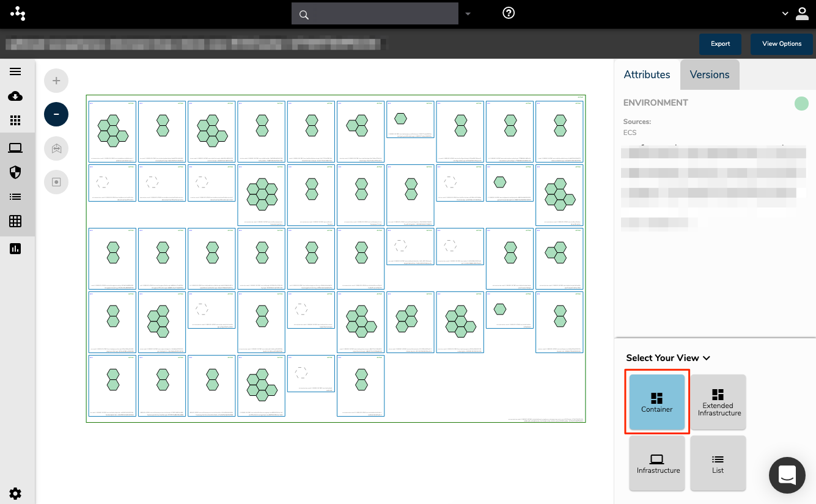Screen dimensions: 816x504
Task: Switch to the Versions tab
Action: (709, 74)
